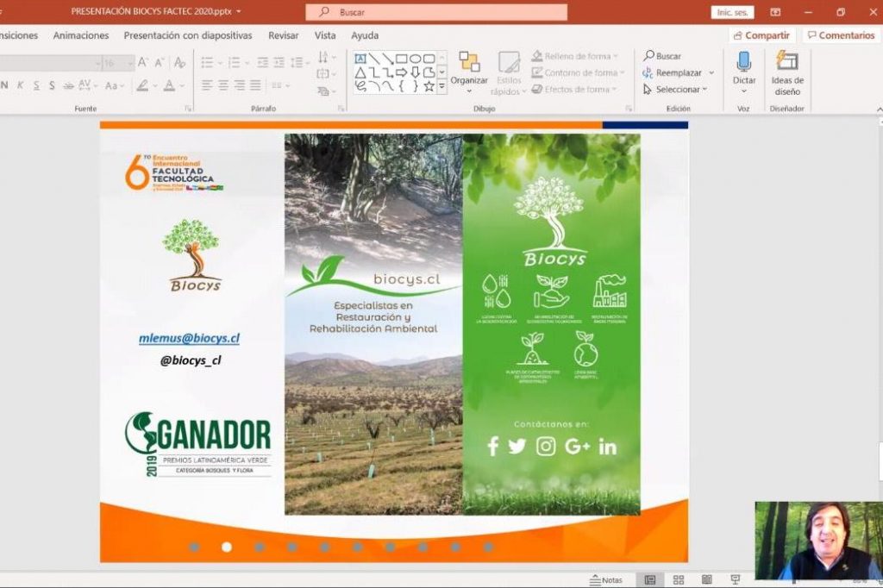Image resolution: width=883 pixels, height=588 pixels.
Task: Switch to slide sorter view
Action: tap(679, 579)
